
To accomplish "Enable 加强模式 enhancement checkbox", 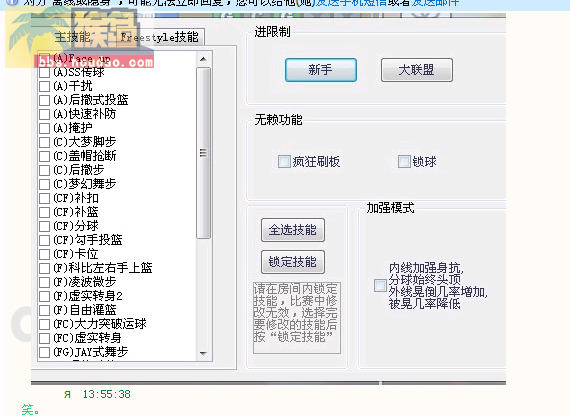I will coord(380,285).
